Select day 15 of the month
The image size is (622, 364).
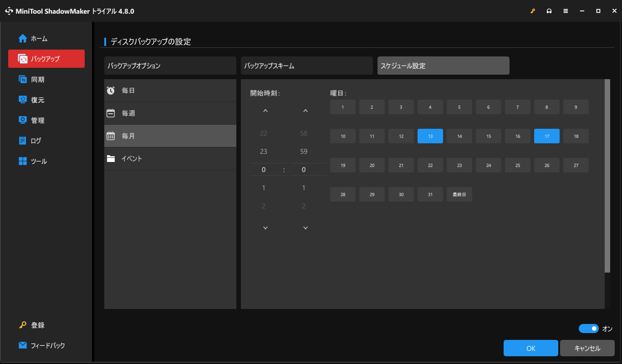pos(489,136)
